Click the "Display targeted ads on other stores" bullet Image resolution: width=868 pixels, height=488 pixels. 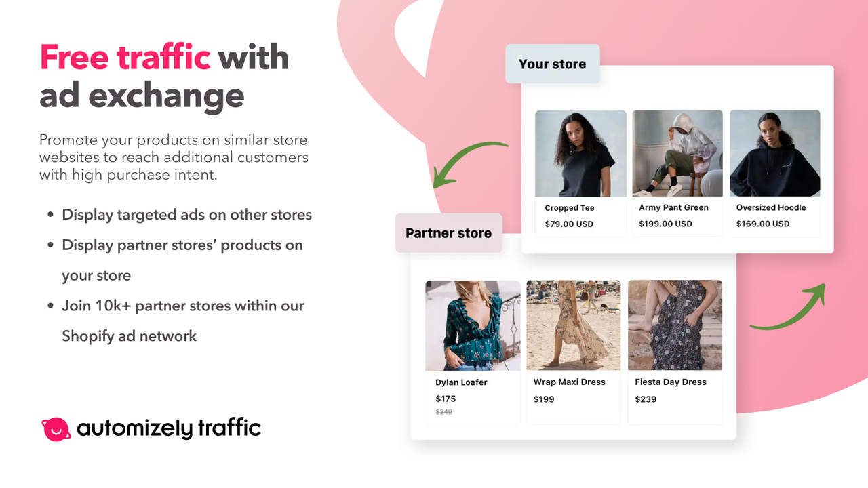pyautogui.click(x=186, y=215)
